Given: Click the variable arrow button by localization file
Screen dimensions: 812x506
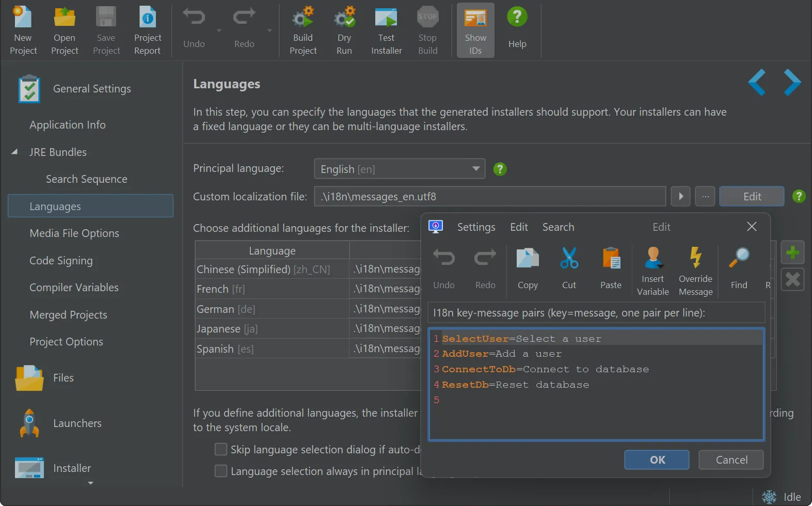Looking at the screenshot, I should point(680,196).
